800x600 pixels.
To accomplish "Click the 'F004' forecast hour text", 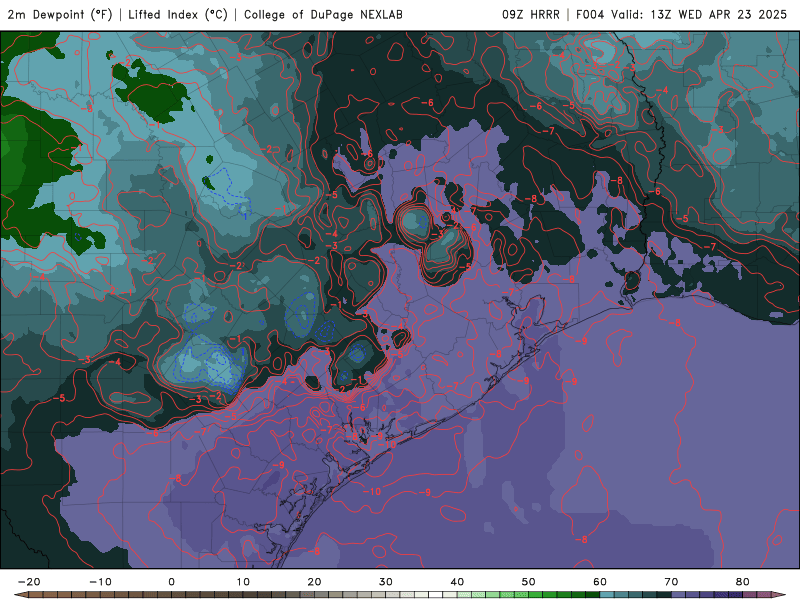I will tap(590, 14).
